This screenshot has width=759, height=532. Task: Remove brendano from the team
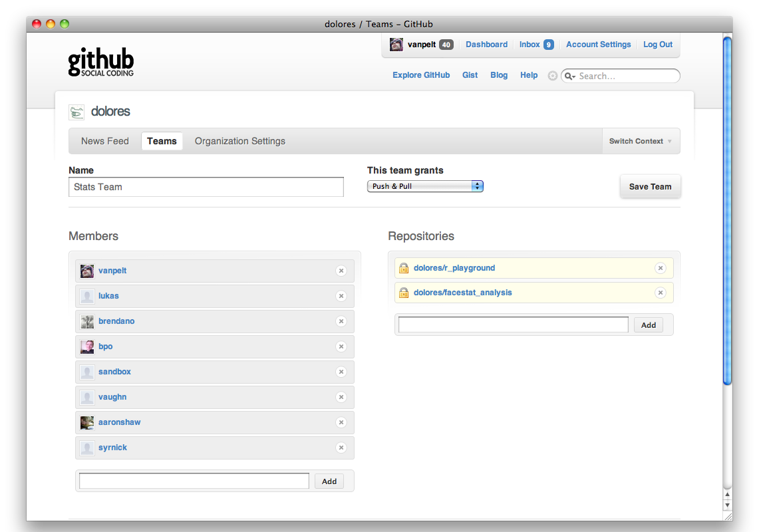tap(341, 321)
